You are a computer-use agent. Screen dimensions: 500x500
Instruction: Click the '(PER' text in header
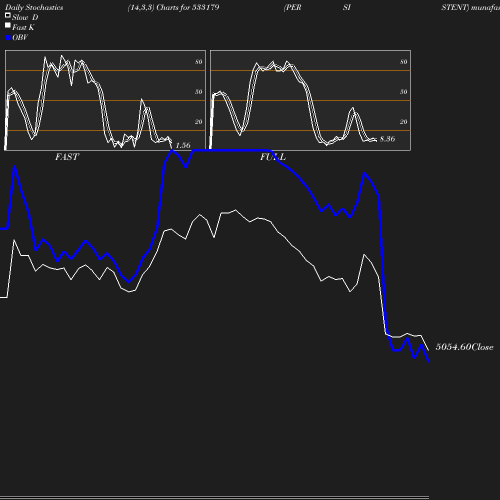pos(292,8)
